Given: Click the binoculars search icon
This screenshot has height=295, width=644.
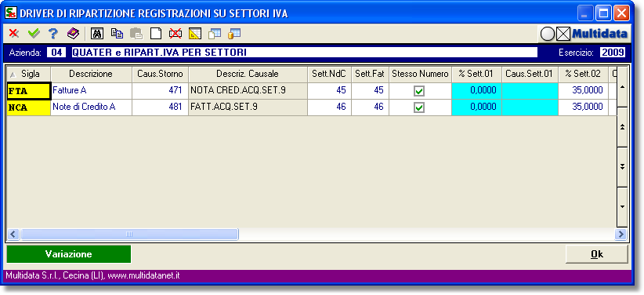Looking at the screenshot, I should click(x=97, y=33).
